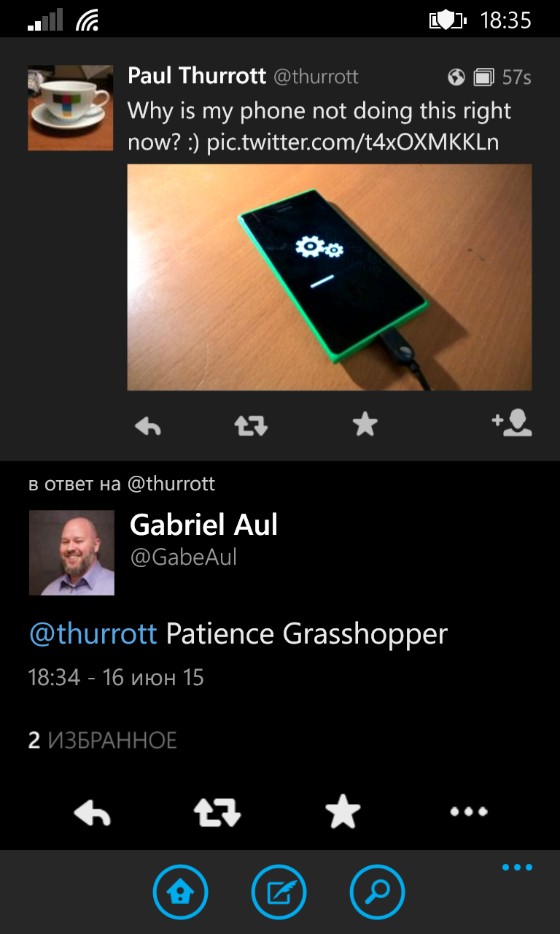560x934 pixels.
Task: Star Gabriel Aul's tweet as favorite
Action: [x=343, y=811]
